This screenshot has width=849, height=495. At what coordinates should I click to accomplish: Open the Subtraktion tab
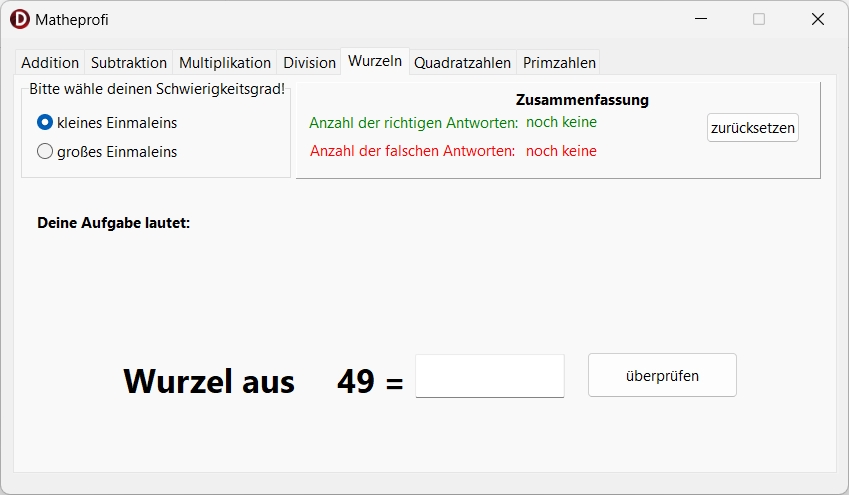[x=129, y=62]
